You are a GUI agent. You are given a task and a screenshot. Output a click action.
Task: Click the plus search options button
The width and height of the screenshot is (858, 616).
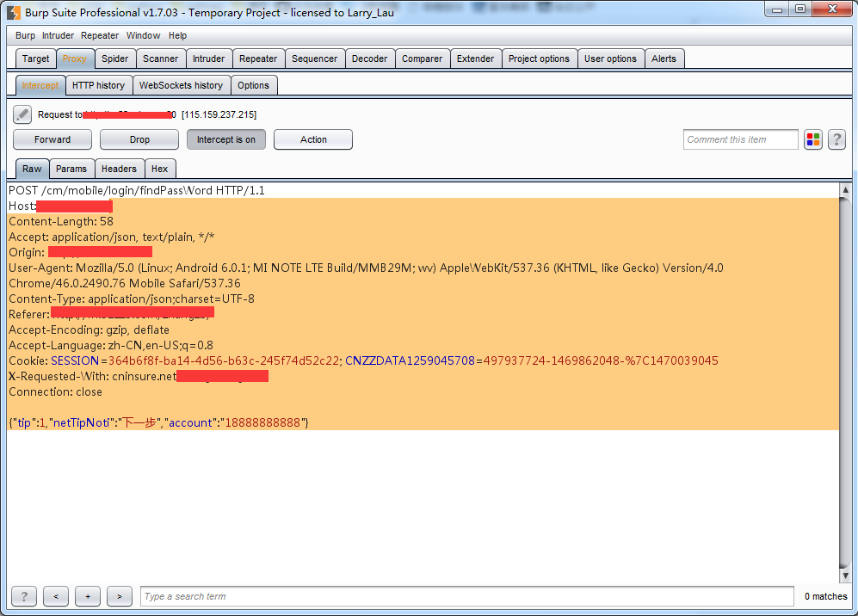[x=88, y=596]
